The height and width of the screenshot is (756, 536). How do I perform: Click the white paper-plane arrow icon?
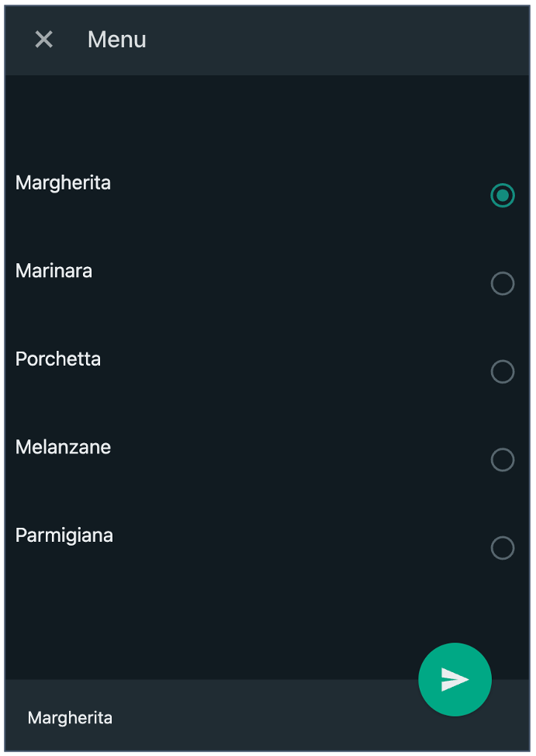click(x=455, y=679)
